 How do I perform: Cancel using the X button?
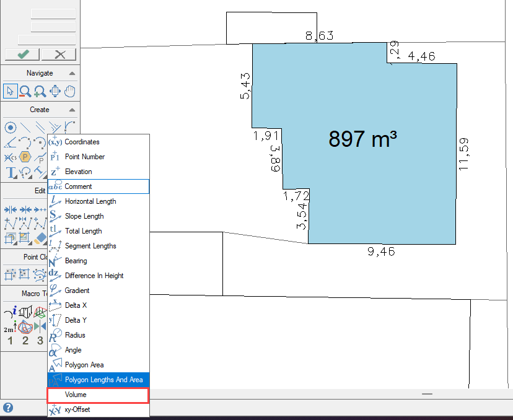tap(60, 55)
